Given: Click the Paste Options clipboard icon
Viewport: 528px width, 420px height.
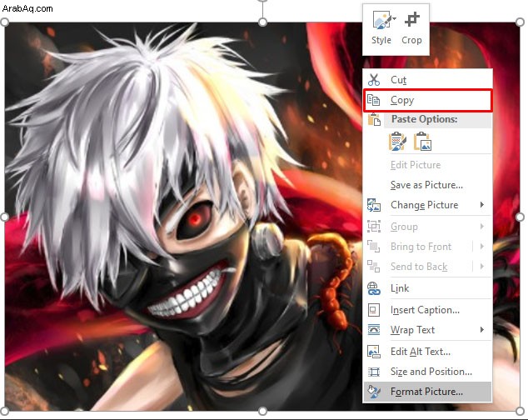Looking at the screenshot, I should 374,119.
